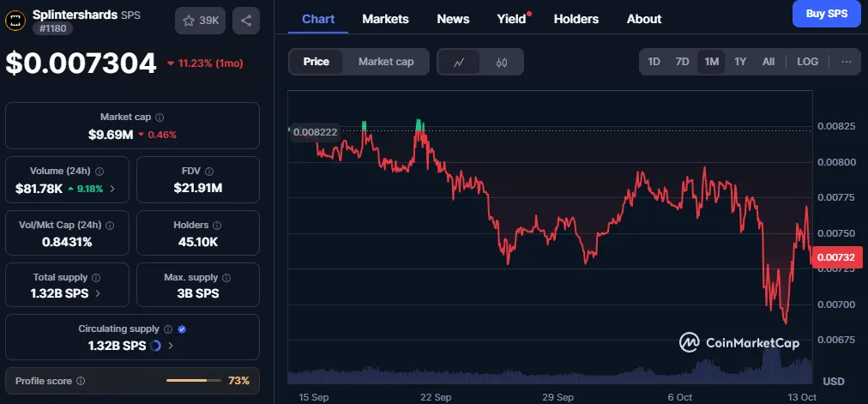Expand the Circulating supply chevron
The width and height of the screenshot is (868, 404).
[x=171, y=346]
